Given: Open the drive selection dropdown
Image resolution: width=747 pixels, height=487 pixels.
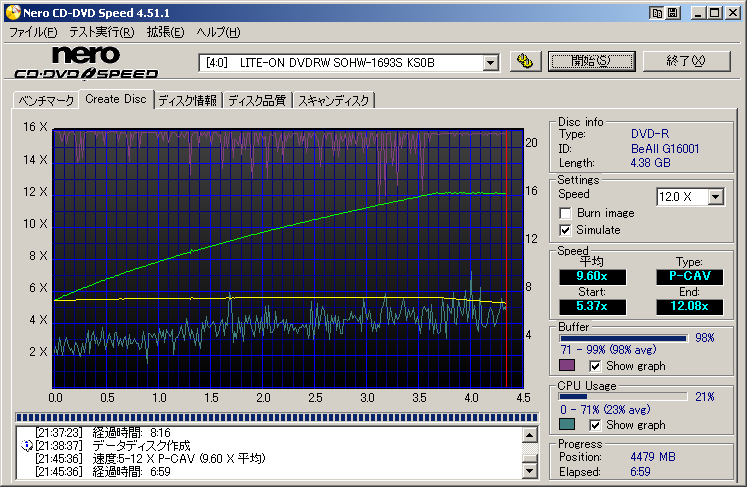Looking at the screenshot, I should click(x=490, y=62).
